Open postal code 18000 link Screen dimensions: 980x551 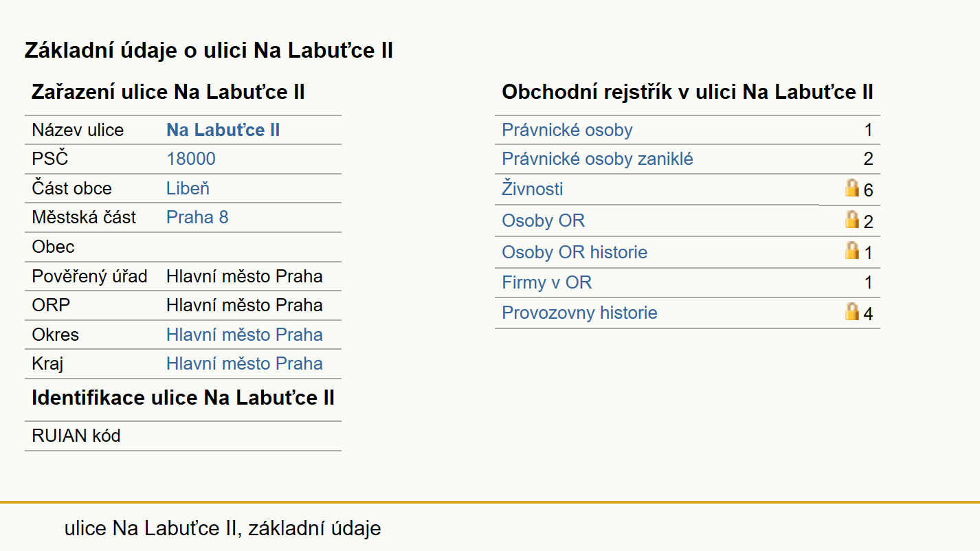(x=190, y=159)
